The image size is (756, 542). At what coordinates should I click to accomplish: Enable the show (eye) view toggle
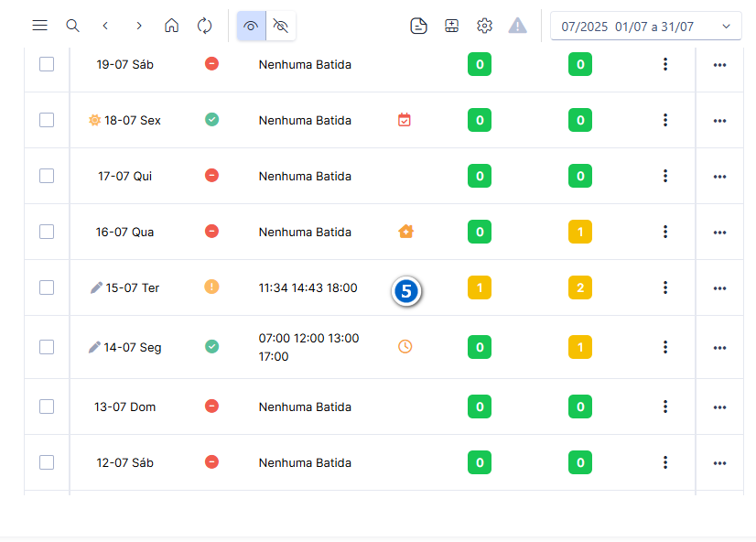coord(251,26)
